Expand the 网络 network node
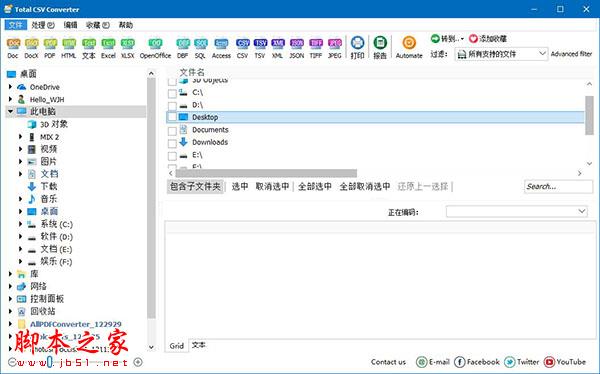600x374 pixels. 11,286
